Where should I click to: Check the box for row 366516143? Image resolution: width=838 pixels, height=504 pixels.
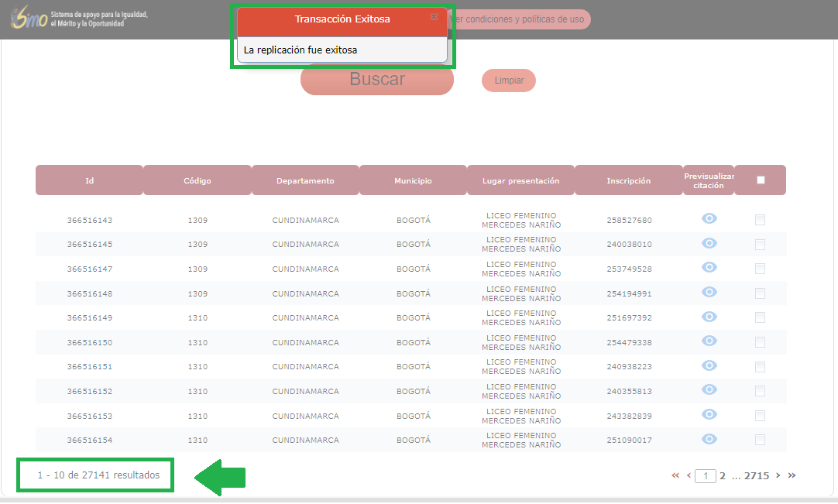(760, 220)
